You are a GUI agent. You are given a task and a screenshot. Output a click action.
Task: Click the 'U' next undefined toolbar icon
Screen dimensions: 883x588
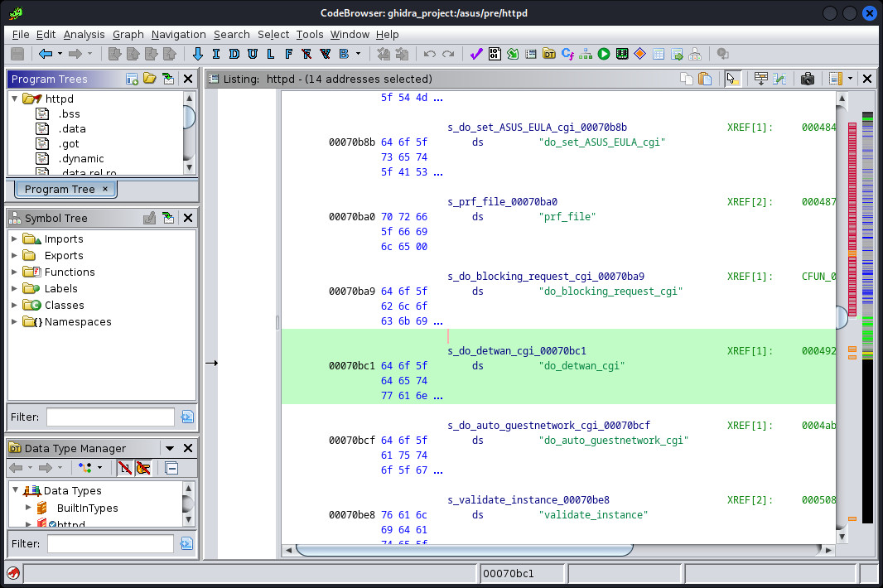tap(253, 54)
